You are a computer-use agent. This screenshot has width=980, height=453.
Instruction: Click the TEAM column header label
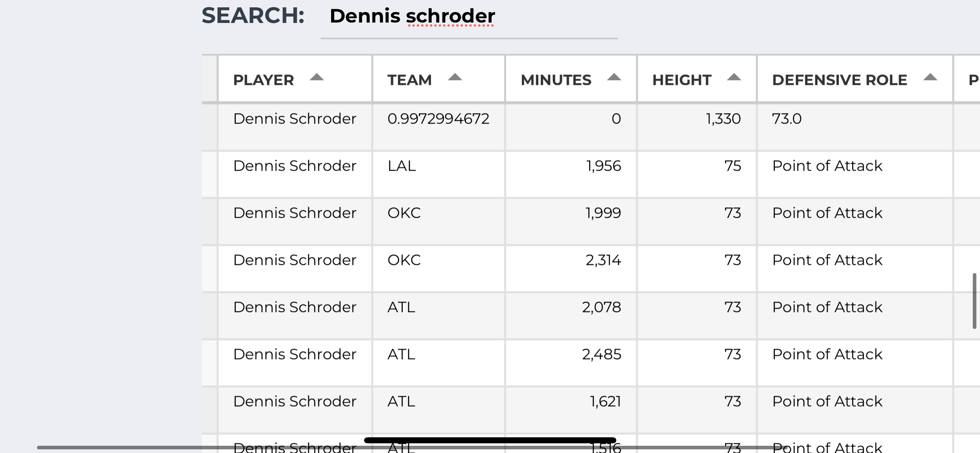tap(410, 80)
